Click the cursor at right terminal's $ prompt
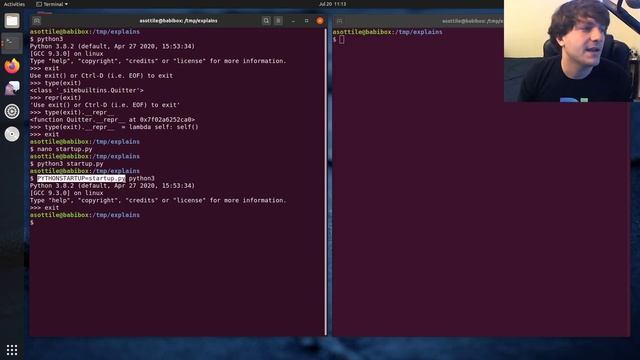This screenshot has height=360, width=640. (x=341, y=40)
